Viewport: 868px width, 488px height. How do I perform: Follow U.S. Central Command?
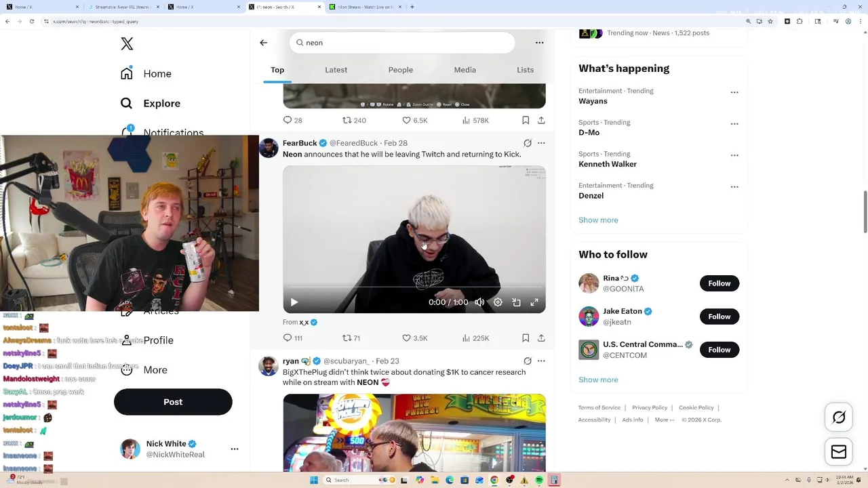tap(719, 350)
